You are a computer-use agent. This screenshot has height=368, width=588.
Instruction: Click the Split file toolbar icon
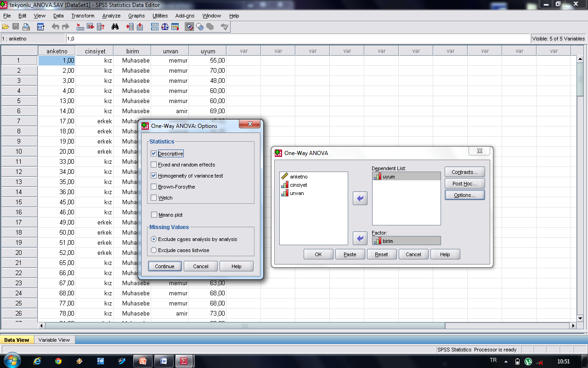[x=155, y=27]
